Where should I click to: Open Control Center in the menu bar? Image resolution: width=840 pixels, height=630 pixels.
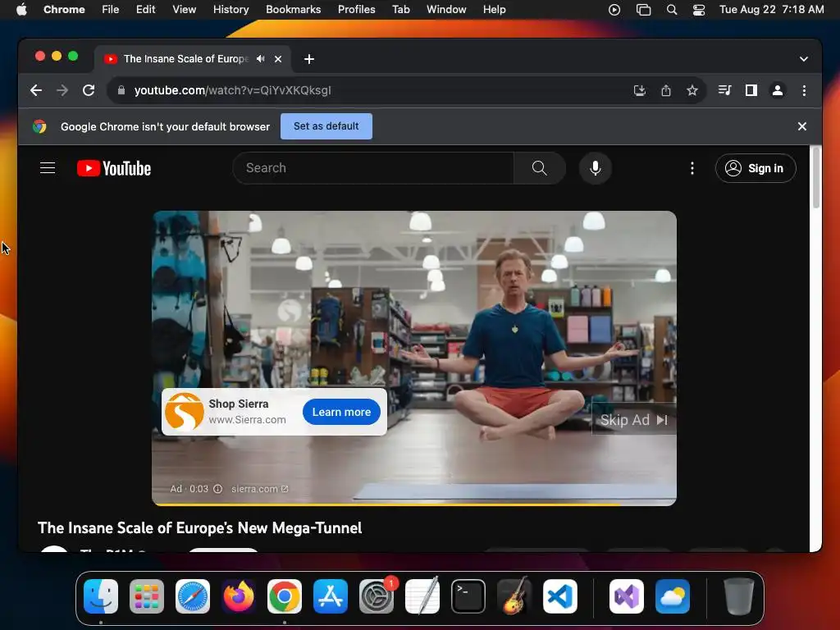pos(699,10)
